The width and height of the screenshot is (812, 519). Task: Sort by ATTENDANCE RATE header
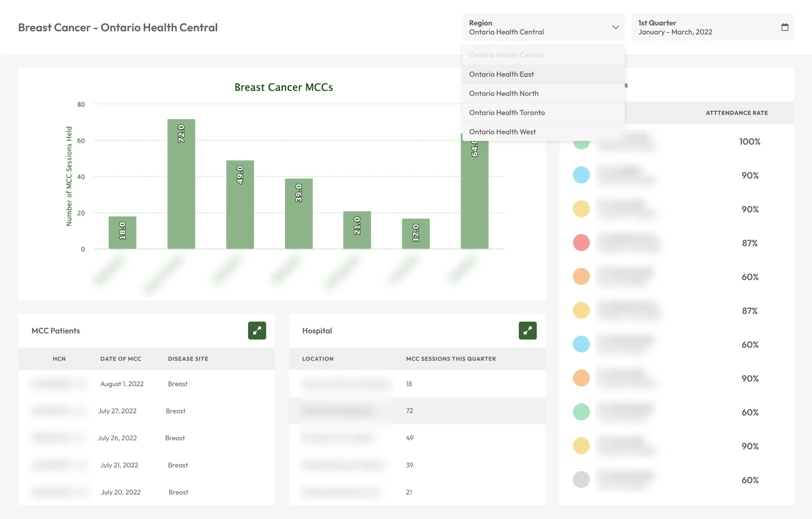[736, 113]
